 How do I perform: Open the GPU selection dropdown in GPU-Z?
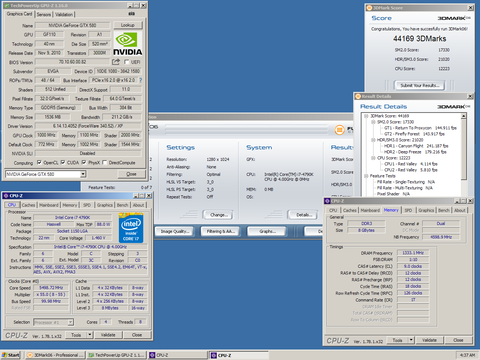83,174
